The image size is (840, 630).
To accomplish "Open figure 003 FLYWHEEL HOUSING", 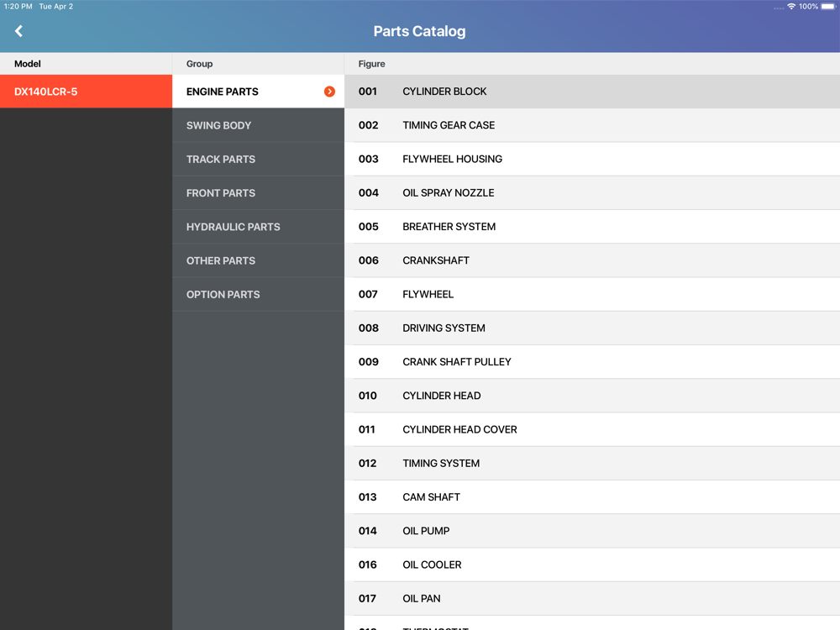I will tap(592, 159).
